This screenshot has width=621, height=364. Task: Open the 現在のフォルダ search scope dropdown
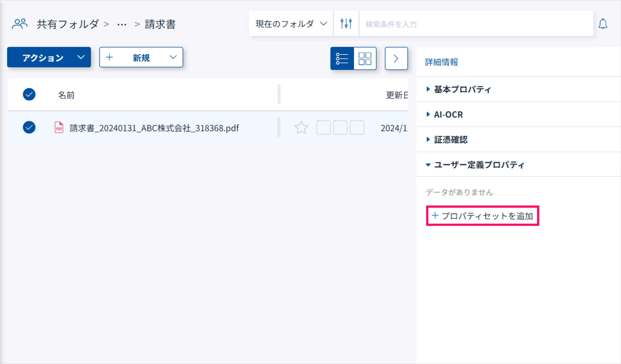coord(291,24)
